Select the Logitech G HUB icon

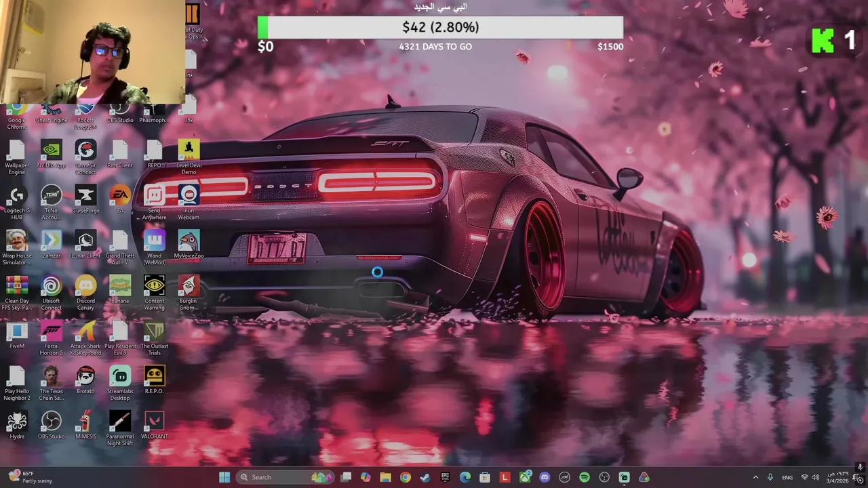click(17, 203)
